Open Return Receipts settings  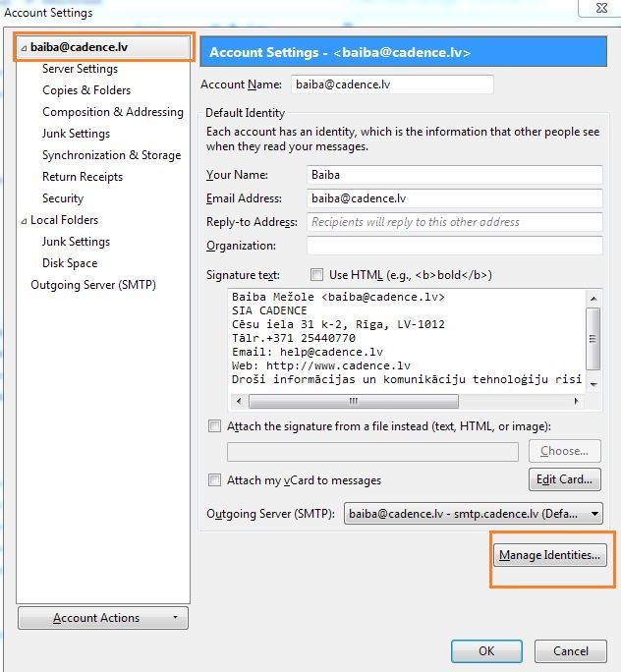[x=83, y=177]
